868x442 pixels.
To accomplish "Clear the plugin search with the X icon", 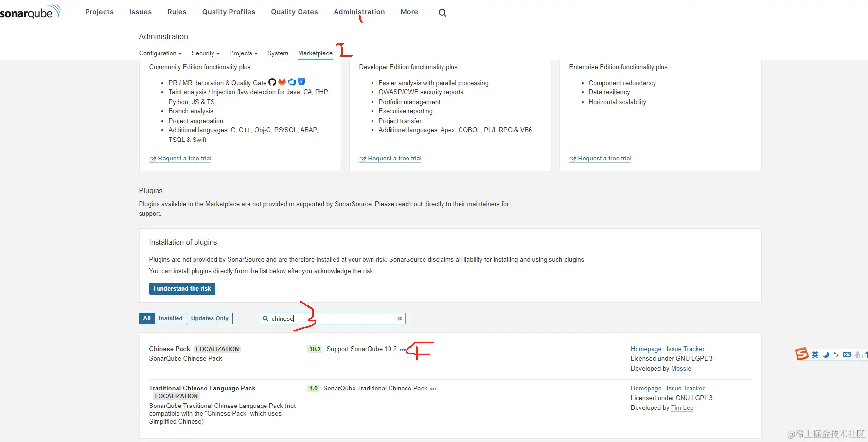I will [x=400, y=318].
